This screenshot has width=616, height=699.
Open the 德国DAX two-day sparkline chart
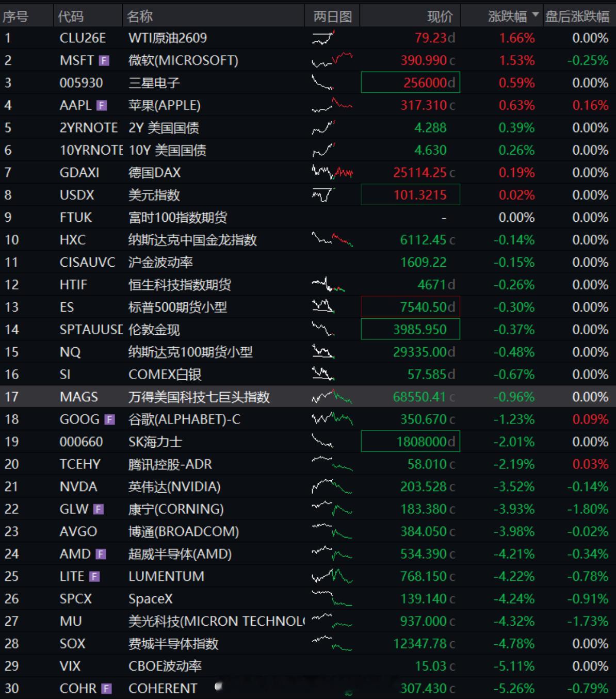point(332,172)
